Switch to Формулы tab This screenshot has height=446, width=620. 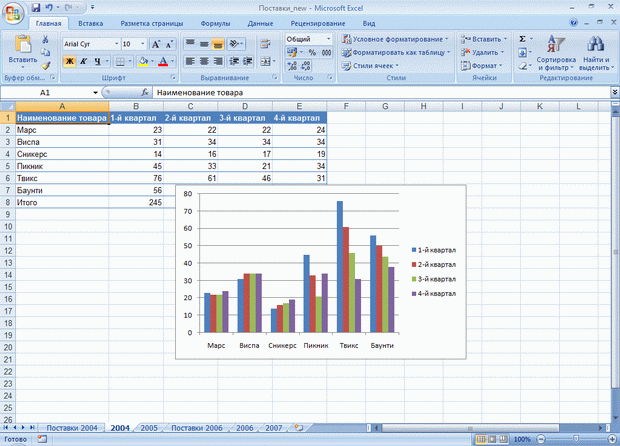pyautogui.click(x=215, y=23)
